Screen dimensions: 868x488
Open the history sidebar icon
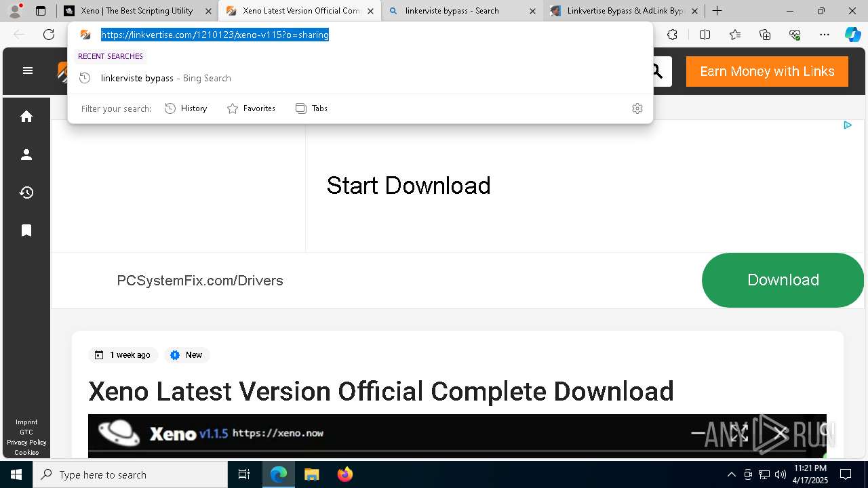tap(26, 192)
